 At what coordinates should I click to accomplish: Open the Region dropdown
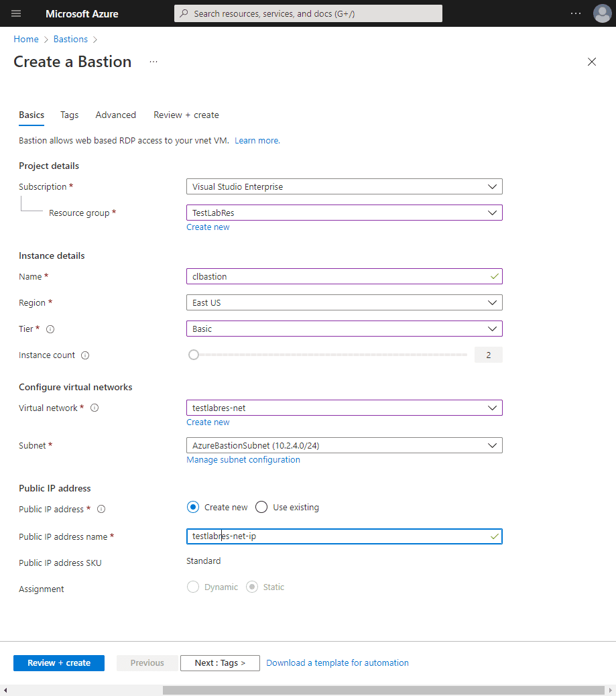344,303
